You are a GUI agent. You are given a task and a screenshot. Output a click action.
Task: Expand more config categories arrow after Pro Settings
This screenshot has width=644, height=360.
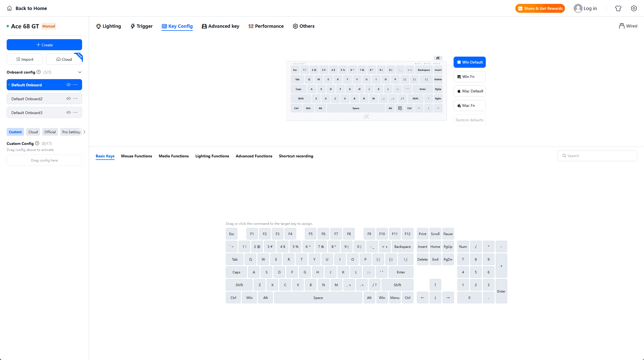tap(84, 132)
